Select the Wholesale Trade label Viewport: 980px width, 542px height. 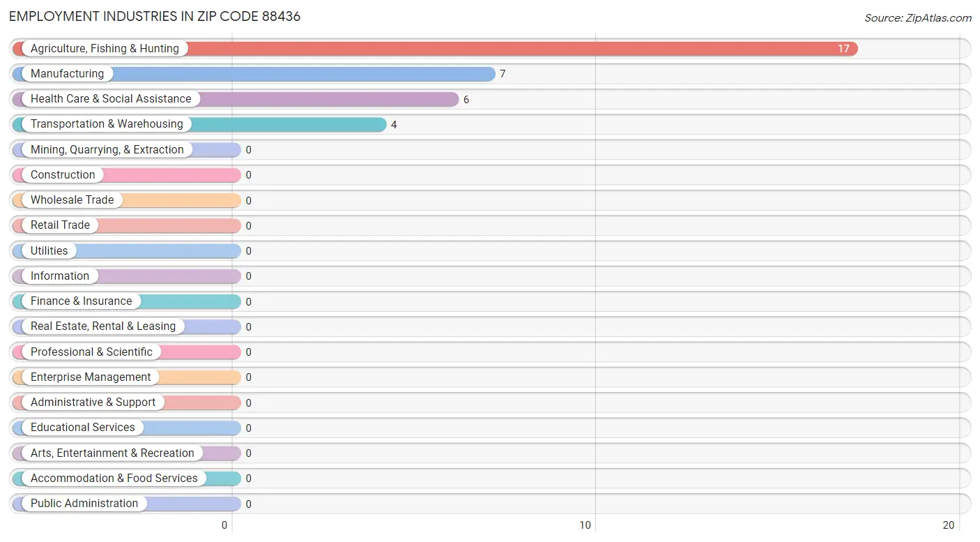[72, 200]
